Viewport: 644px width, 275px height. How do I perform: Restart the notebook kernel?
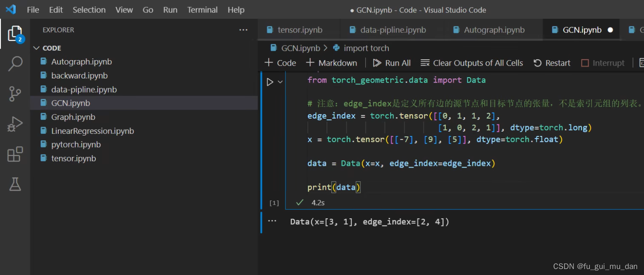552,63
